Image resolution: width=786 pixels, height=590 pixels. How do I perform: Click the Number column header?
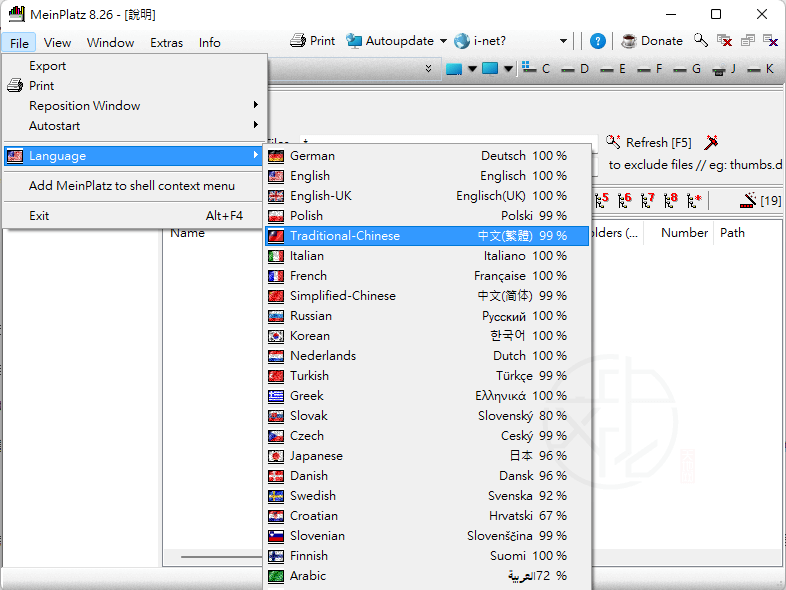(684, 233)
